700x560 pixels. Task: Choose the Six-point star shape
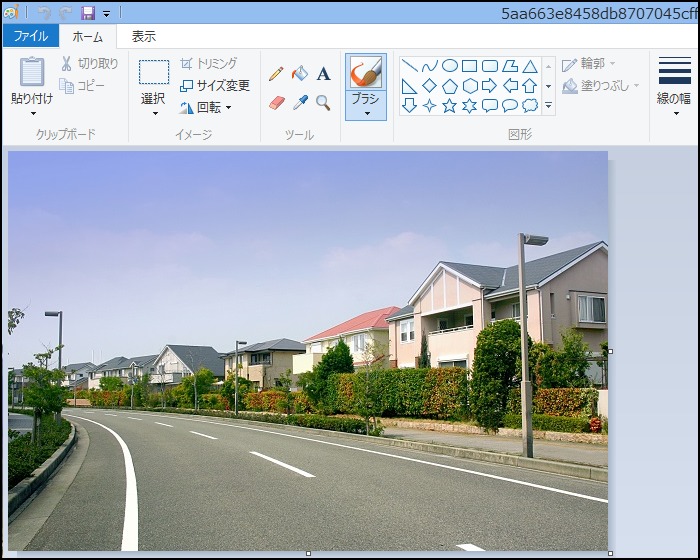tap(470, 106)
